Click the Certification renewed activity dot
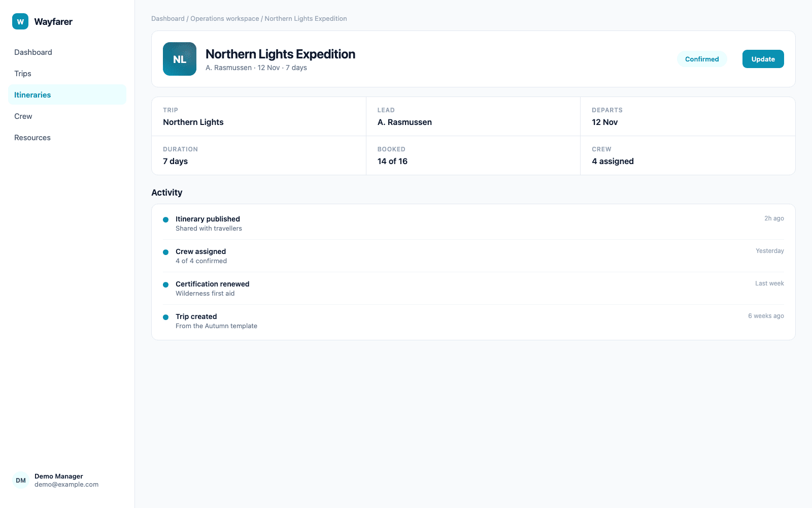The image size is (812, 508). tap(165, 284)
